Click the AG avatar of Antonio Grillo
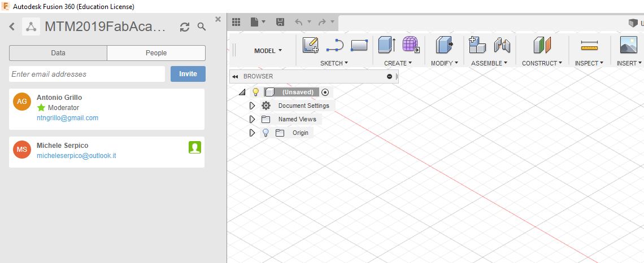The image size is (644, 263). [22, 102]
